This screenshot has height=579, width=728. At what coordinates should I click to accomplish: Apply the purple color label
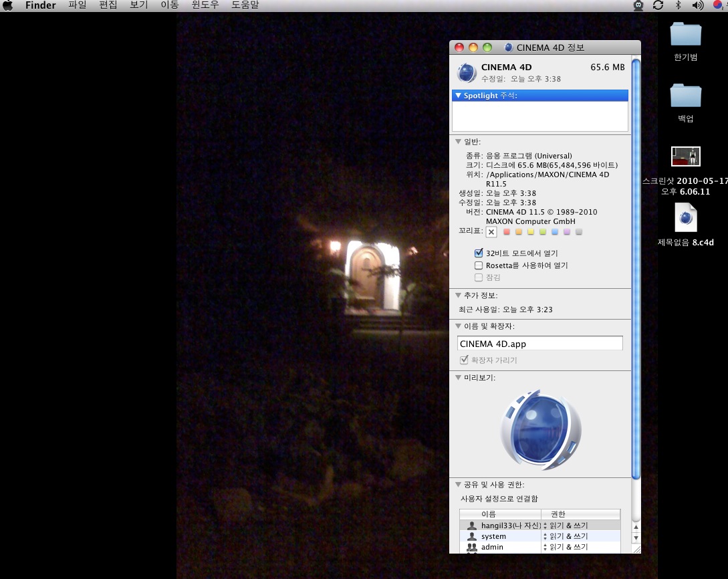[567, 231]
